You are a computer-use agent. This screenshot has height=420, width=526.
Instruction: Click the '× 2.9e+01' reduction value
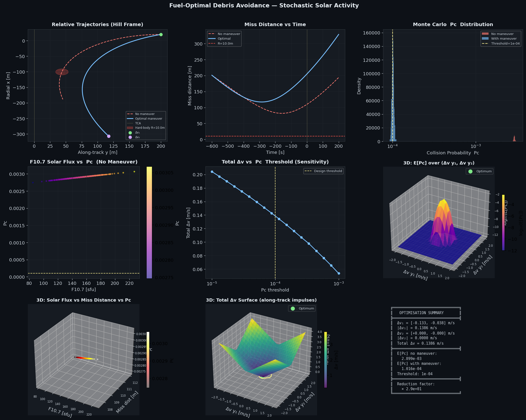point(411,389)
